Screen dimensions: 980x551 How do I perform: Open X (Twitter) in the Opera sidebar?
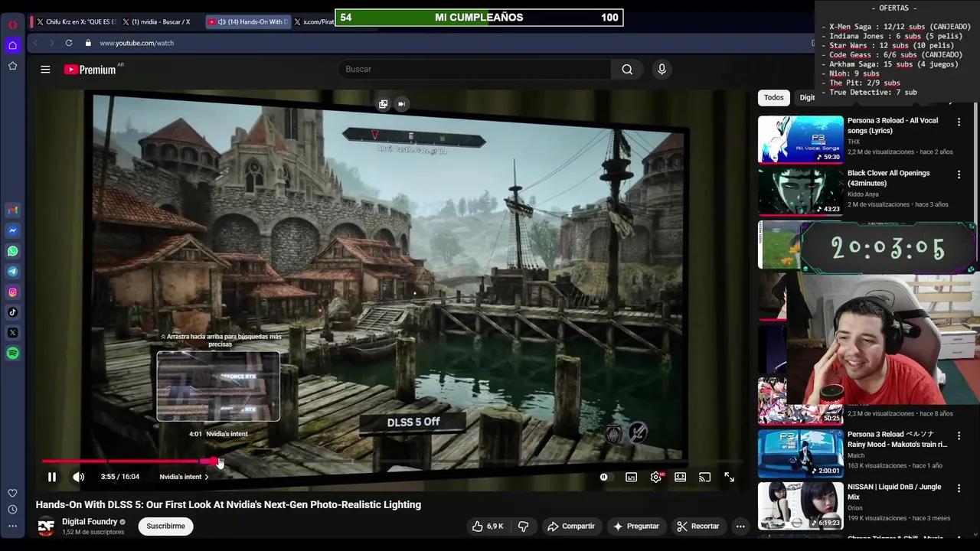click(x=12, y=333)
